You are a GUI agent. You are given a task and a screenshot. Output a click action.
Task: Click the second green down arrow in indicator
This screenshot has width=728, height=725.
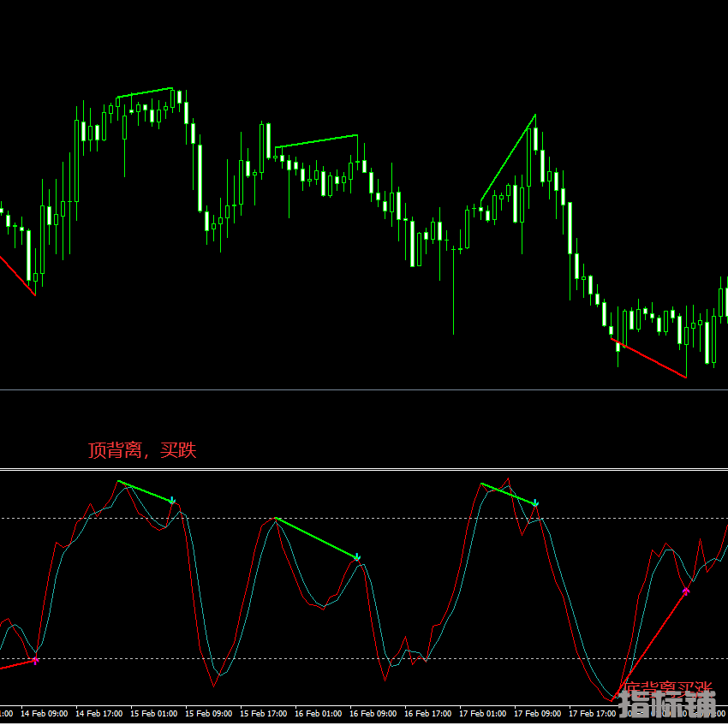pos(357,557)
